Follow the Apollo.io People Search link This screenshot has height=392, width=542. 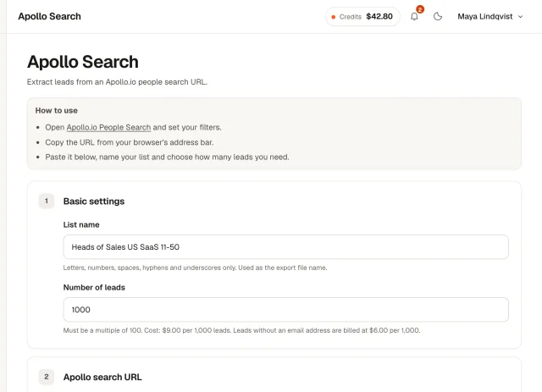[x=108, y=127]
